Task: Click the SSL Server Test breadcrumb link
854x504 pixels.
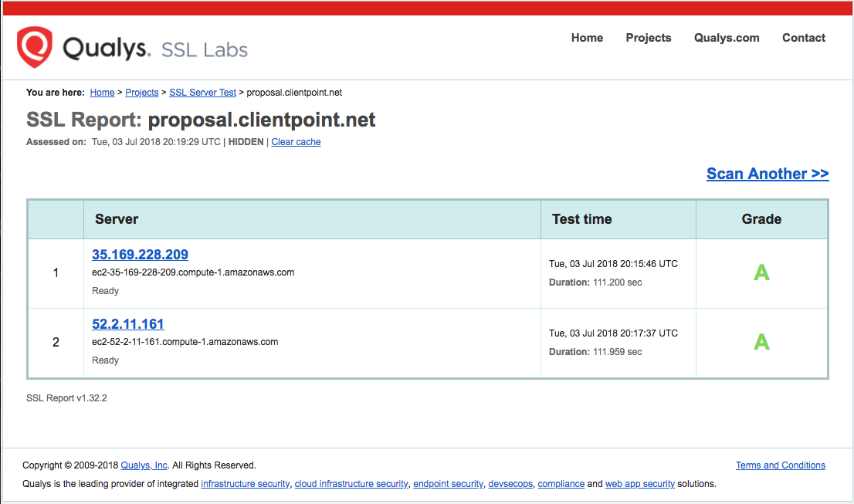Action: 202,93
